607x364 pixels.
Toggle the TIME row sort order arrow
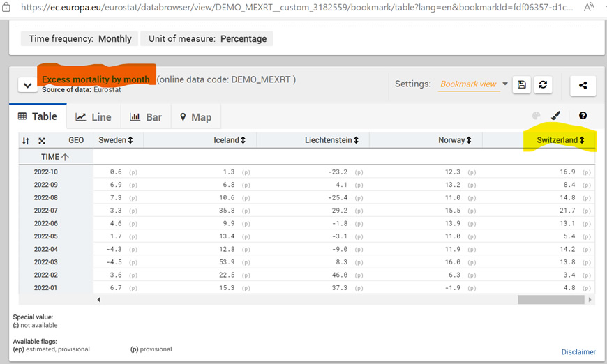[65, 157]
